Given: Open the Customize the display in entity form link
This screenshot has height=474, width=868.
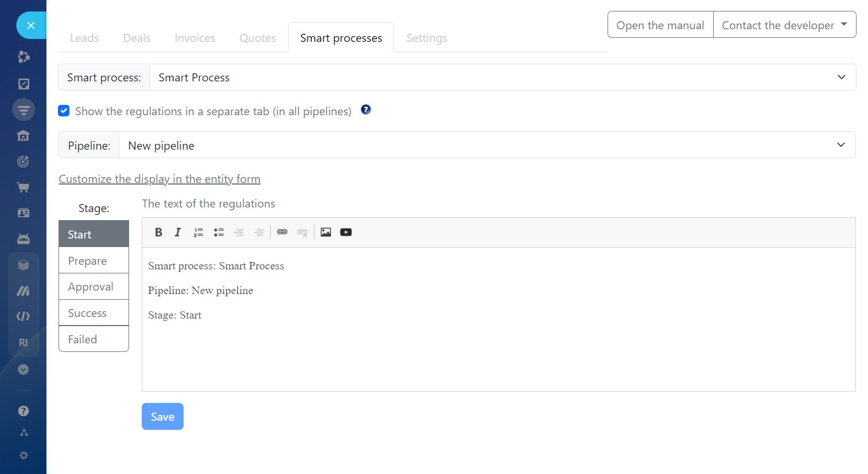Looking at the screenshot, I should pyautogui.click(x=159, y=179).
